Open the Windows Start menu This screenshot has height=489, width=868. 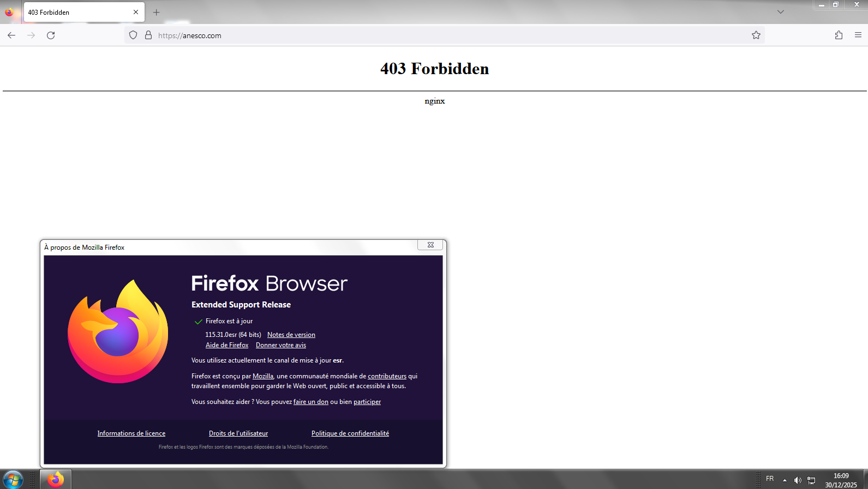point(13,479)
